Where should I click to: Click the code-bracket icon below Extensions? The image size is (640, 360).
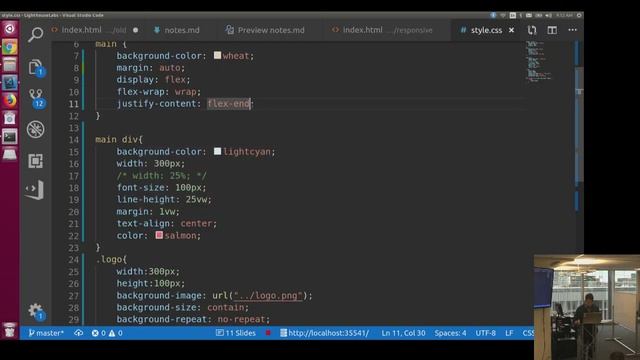click(x=35, y=190)
